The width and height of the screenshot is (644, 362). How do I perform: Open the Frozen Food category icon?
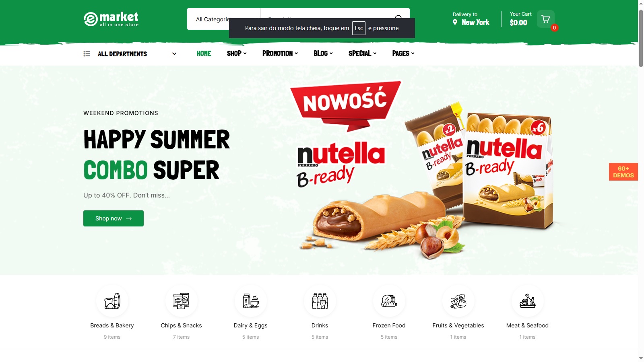(x=389, y=301)
